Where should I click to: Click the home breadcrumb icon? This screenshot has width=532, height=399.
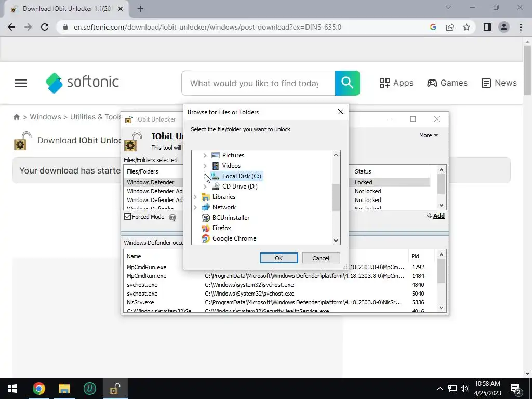(16, 117)
